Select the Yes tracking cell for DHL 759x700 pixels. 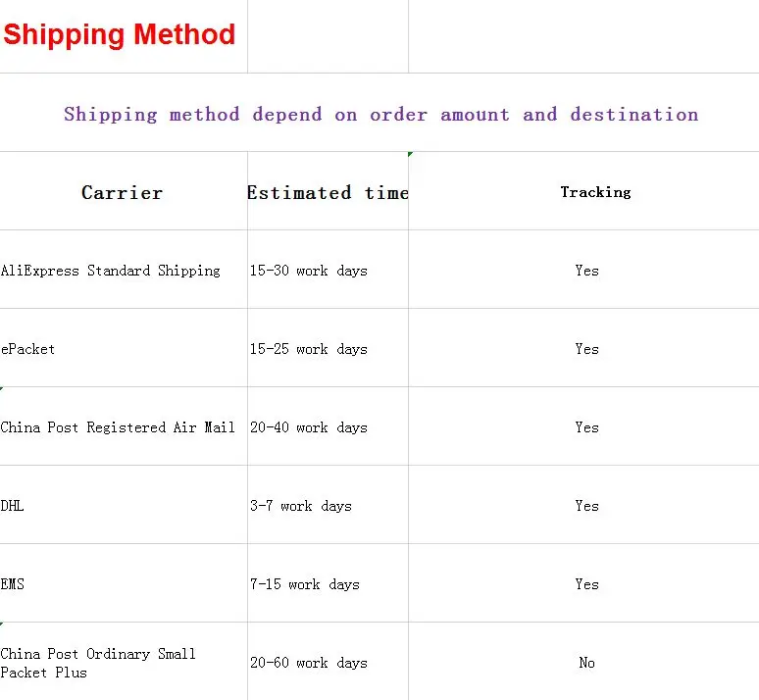tap(586, 506)
